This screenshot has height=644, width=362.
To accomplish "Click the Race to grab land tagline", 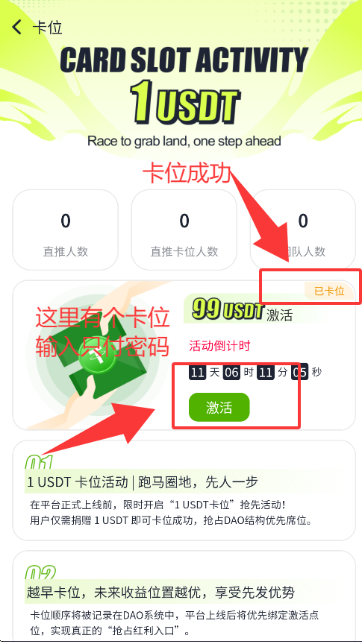I will point(184,141).
